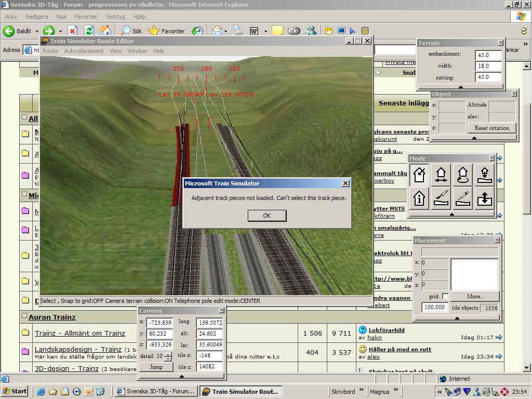Click the Jump button in Camera panel

tap(156, 367)
